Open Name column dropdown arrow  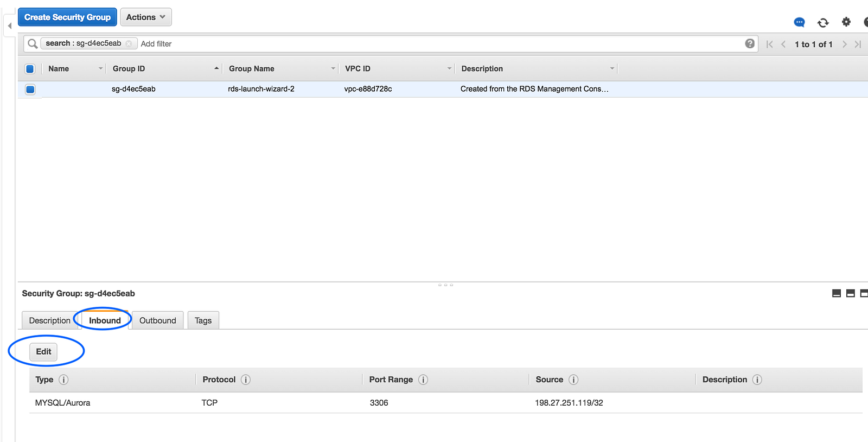point(100,68)
